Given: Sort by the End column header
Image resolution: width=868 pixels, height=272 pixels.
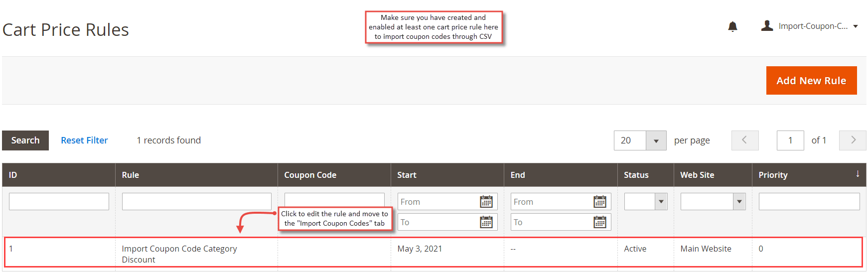Looking at the screenshot, I should tap(561, 175).
